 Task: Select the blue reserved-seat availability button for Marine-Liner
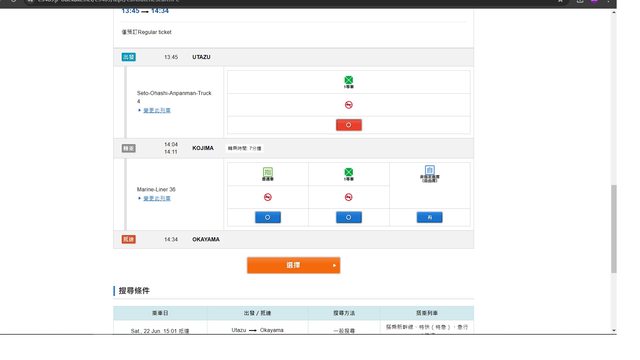349,217
